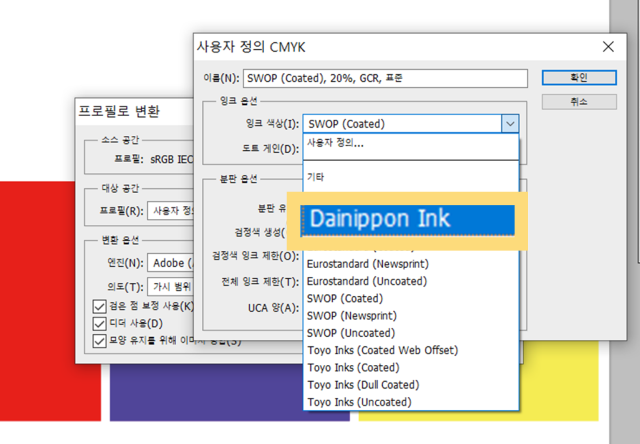Open 프로필(R) dropdown in 대상 공간

[171, 211]
